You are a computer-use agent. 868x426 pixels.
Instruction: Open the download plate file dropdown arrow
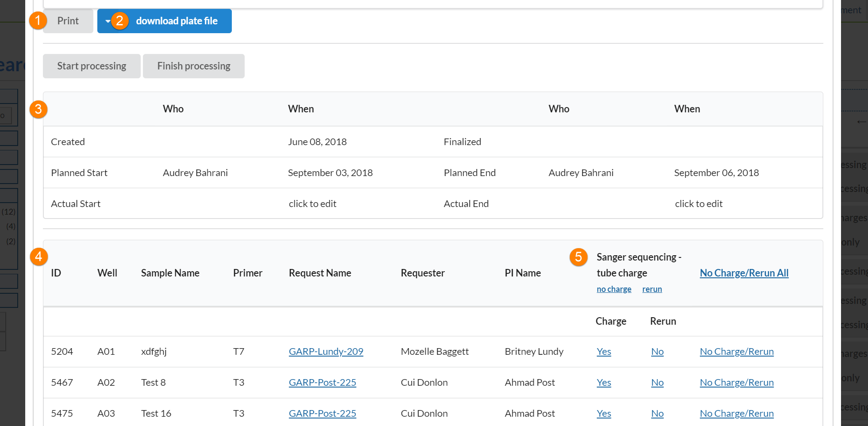108,21
